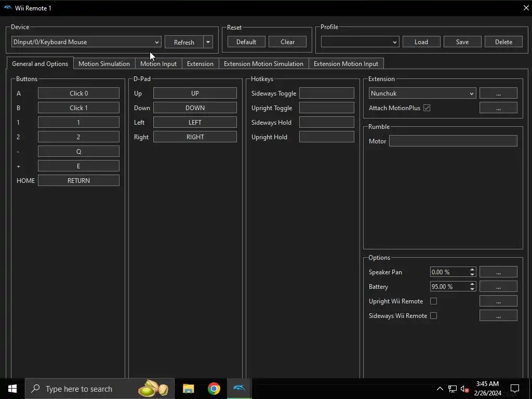Viewport: 532px width, 399px height.
Task: Click the ellipsis button beside Nunchuk dropdown
Action: [x=498, y=94]
